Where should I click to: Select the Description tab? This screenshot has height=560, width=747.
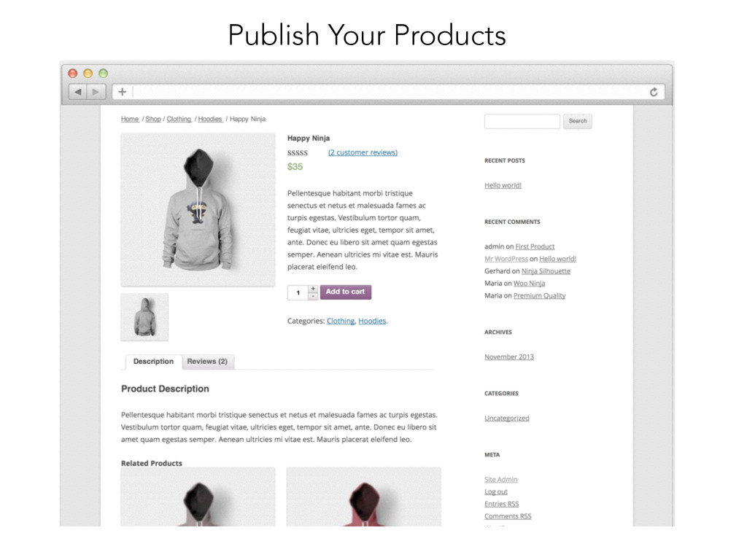(153, 362)
